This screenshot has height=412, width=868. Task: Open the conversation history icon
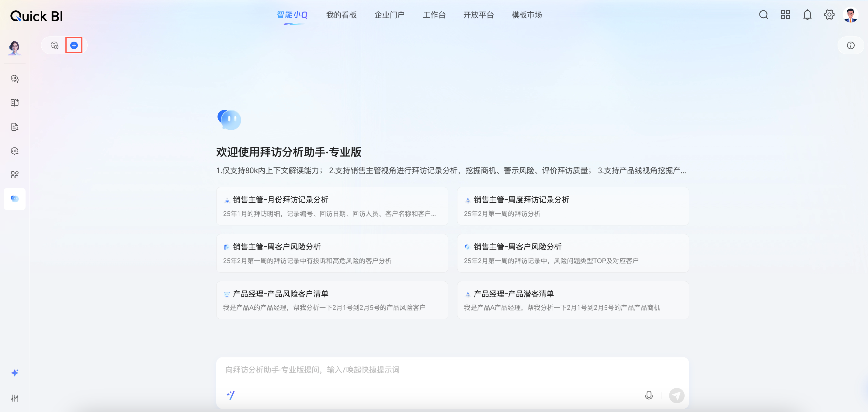coord(54,46)
